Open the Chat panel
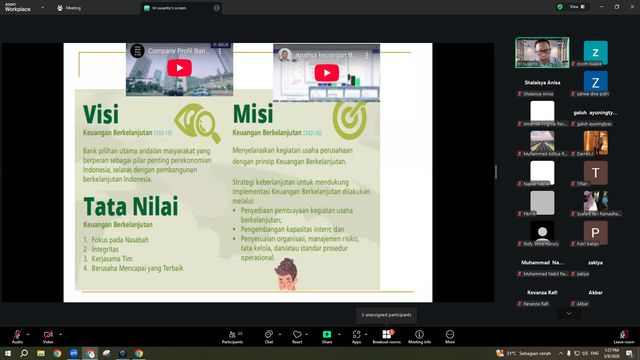640x360 pixels. [x=269, y=337]
